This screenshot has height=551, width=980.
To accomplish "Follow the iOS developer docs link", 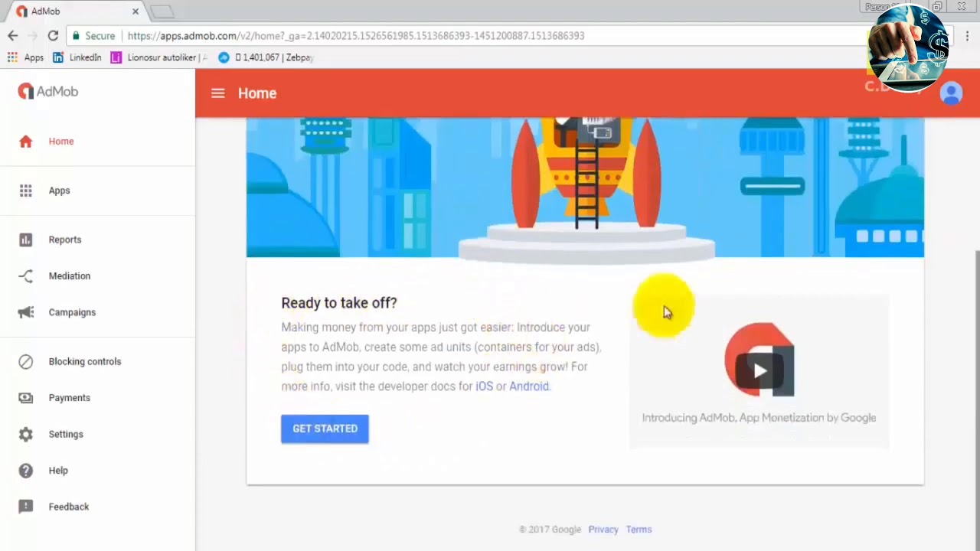I will [x=484, y=386].
